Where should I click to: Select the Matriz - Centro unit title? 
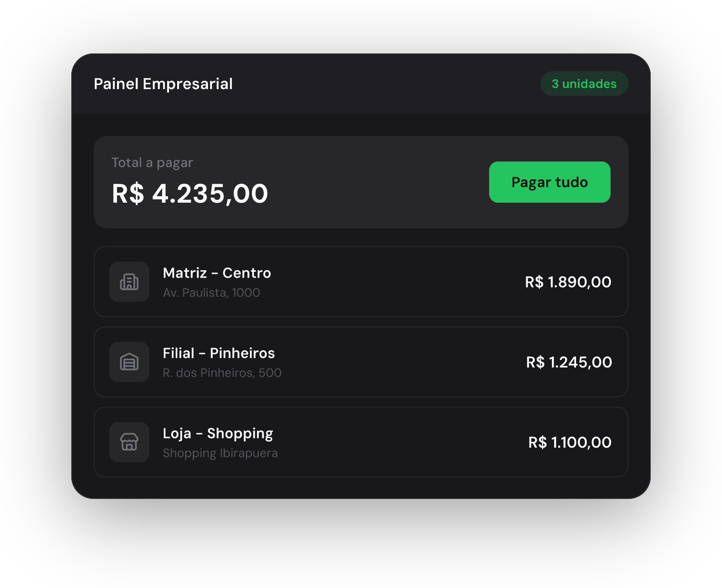click(x=217, y=273)
